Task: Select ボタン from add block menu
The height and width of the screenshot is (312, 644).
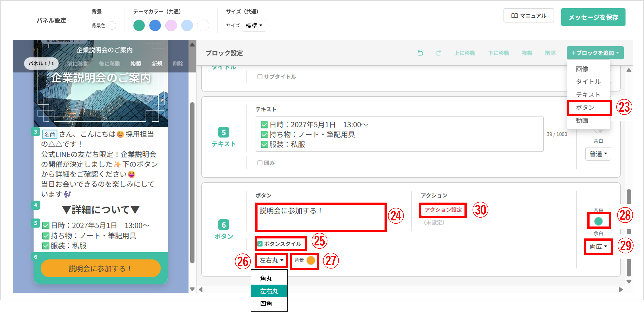Action: tap(585, 108)
